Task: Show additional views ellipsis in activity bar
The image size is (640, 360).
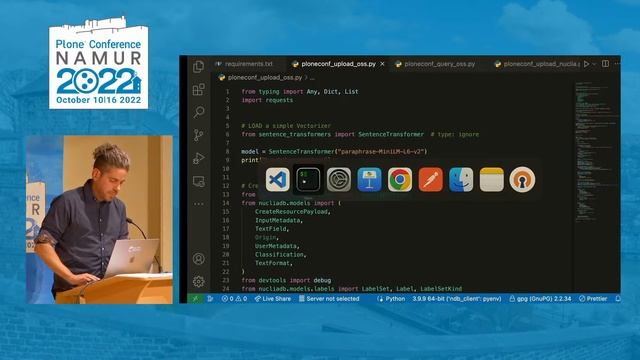Action: click(198, 204)
